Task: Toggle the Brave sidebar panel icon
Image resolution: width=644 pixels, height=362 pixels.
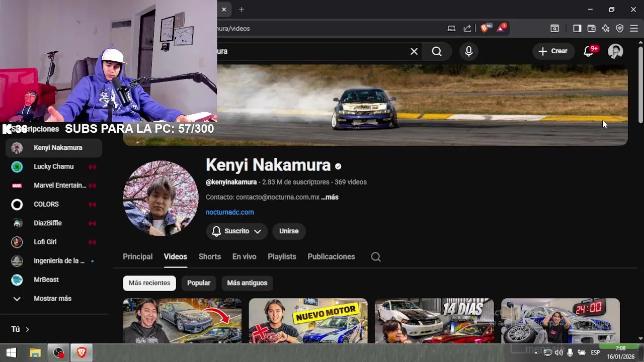Action: click(x=577, y=29)
